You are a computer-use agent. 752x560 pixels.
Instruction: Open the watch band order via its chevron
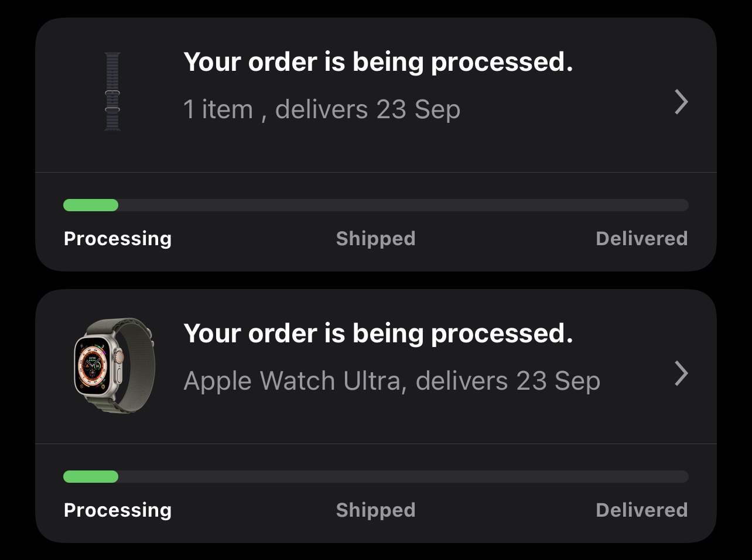(681, 102)
